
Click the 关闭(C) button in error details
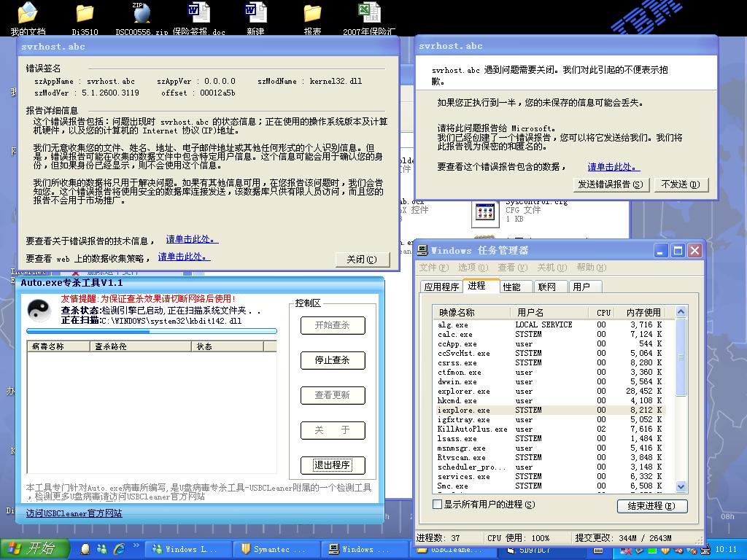[362, 260]
